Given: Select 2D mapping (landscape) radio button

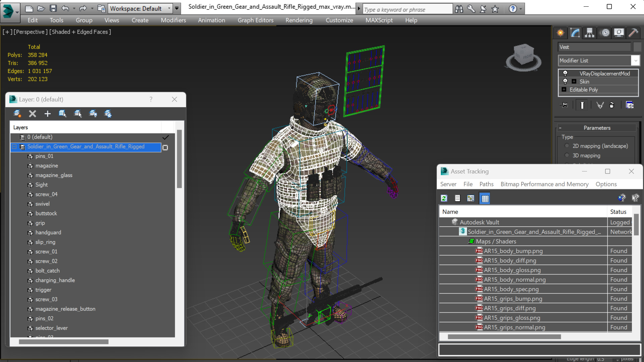Looking at the screenshot, I should point(567,146).
